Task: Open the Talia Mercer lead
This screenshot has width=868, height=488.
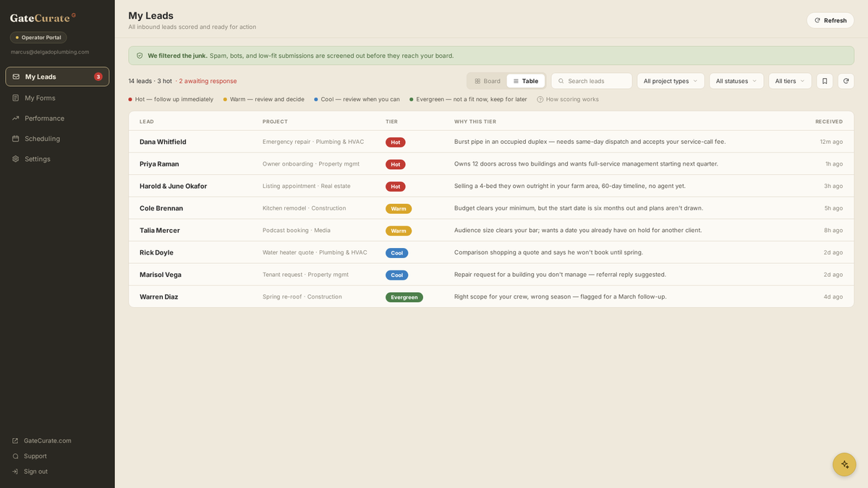Action: [491, 231]
